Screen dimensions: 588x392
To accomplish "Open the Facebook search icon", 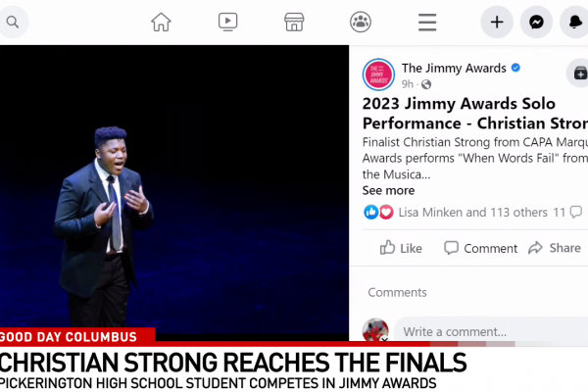I will coord(13,23).
